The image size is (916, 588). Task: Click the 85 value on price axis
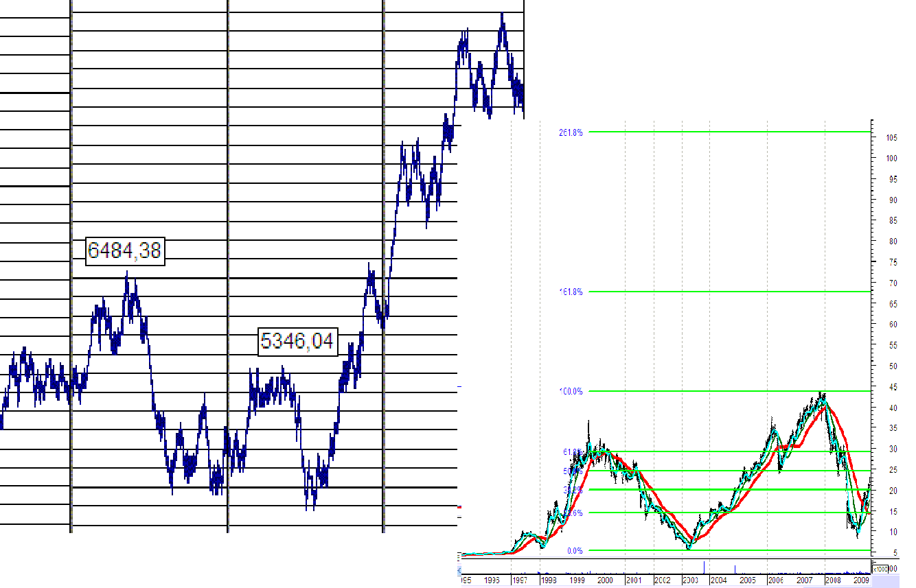(x=894, y=221)
